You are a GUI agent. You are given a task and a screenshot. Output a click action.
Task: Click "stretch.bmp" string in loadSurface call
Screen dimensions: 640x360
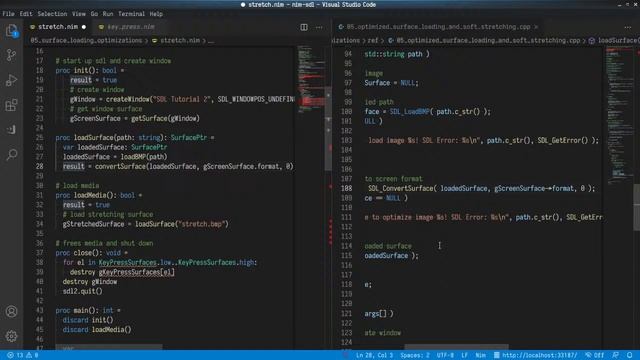pos(203,224)
